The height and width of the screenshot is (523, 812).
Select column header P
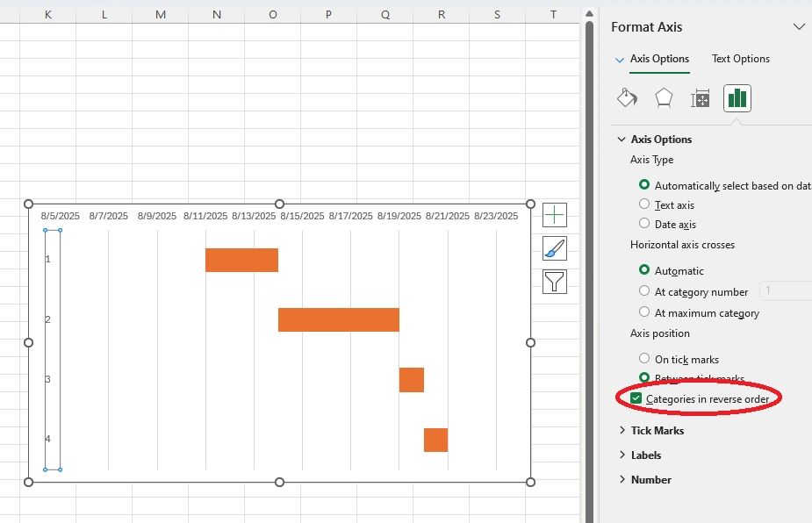(328, 14)
